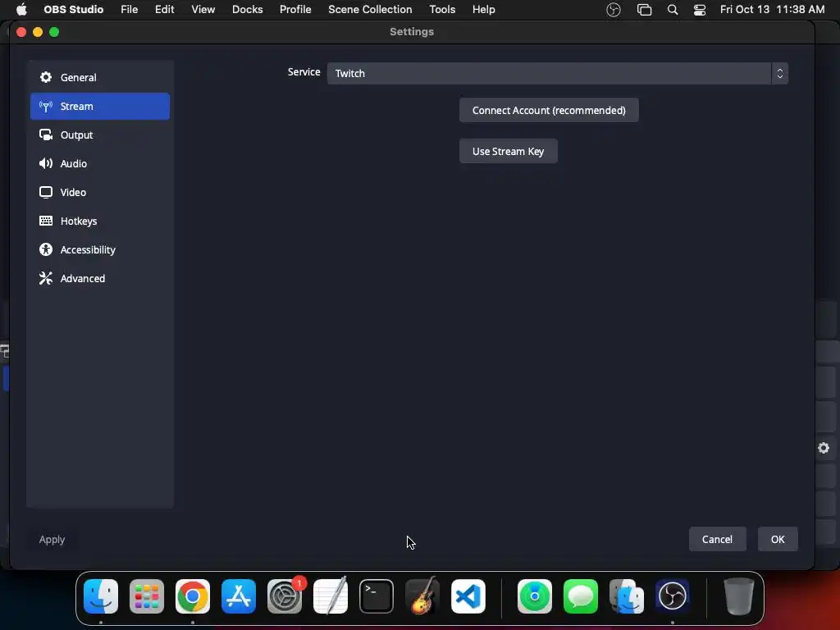
Task: Open Terminal from the Dock
Action: [x=376, y=596]
